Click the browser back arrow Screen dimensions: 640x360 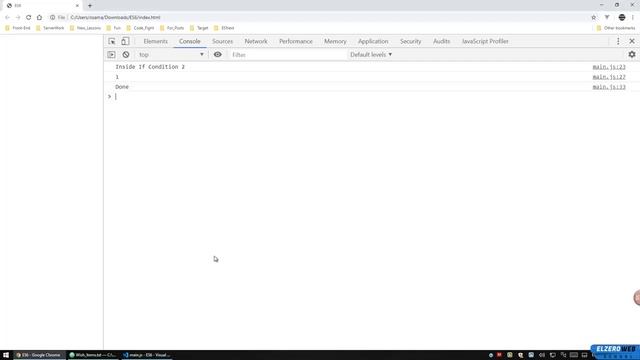[7, 17]
